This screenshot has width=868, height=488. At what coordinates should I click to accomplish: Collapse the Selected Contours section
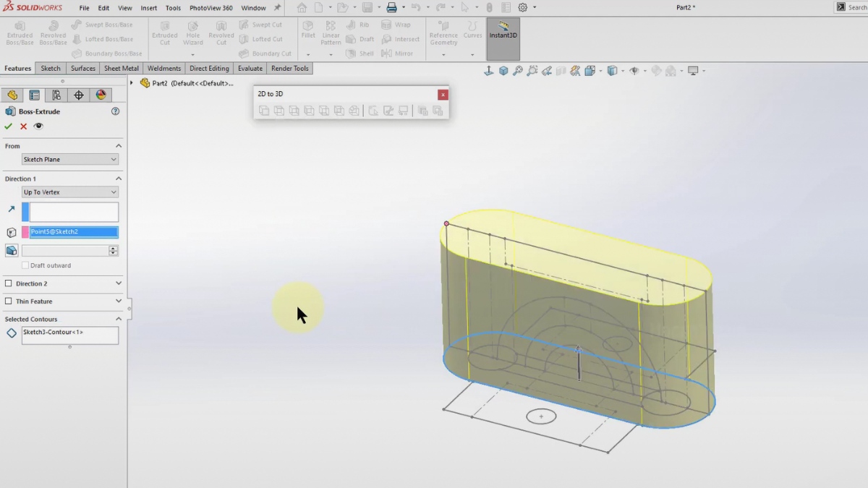119,319
